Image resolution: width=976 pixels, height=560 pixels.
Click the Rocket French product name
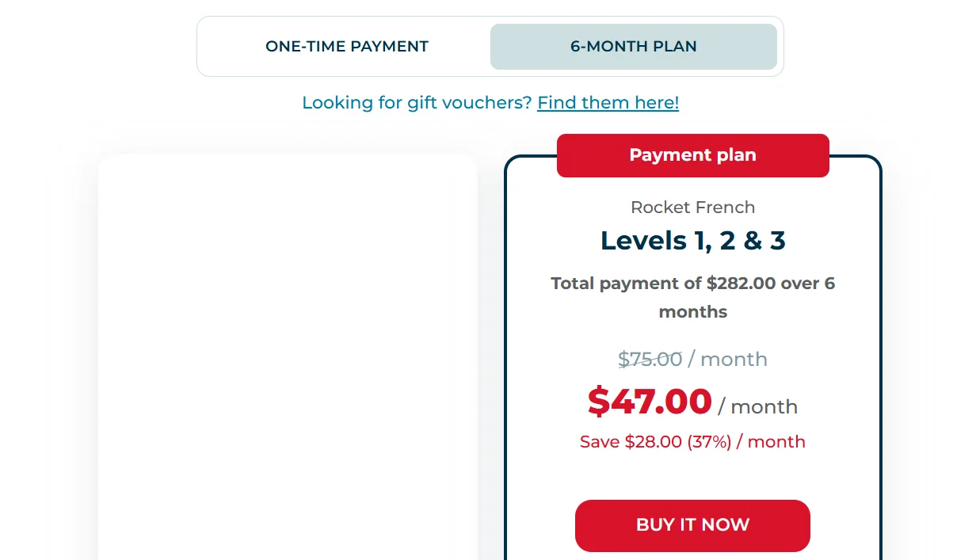(692, 208)
